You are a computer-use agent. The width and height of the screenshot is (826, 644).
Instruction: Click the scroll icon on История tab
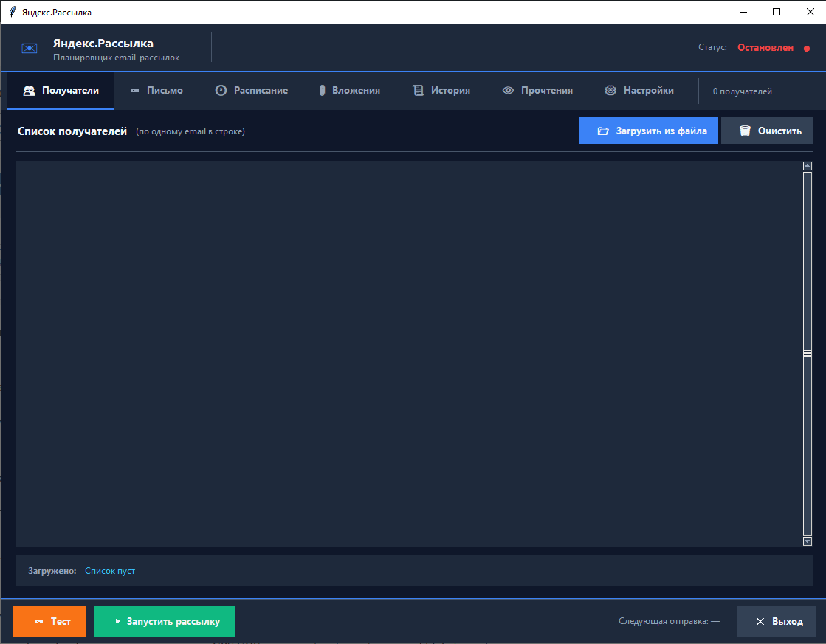pos(418,91)
